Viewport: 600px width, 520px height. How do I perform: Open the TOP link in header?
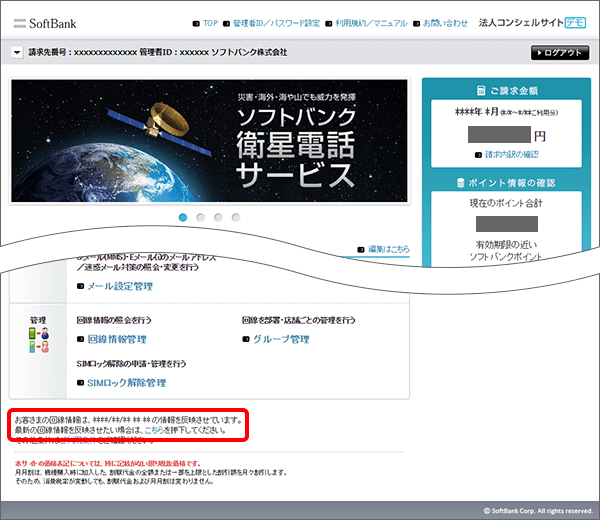pyautogui.click(x=210, y=23)
